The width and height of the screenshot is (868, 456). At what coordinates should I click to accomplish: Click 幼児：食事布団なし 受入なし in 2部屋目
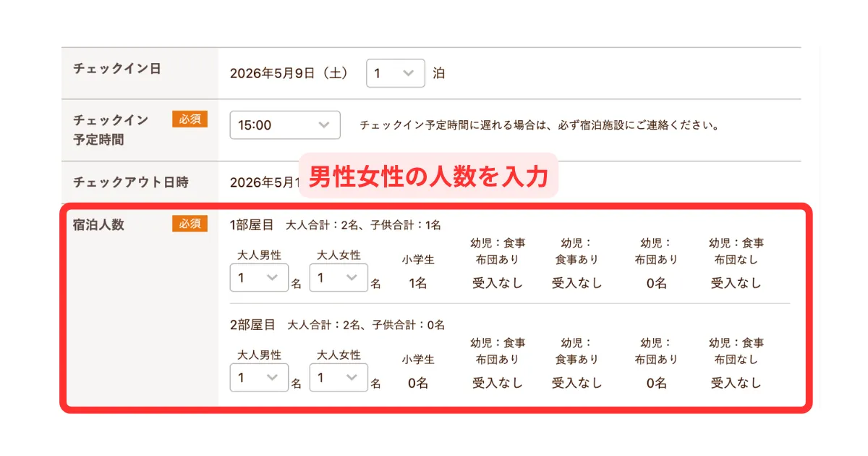[x=736, y=383]
